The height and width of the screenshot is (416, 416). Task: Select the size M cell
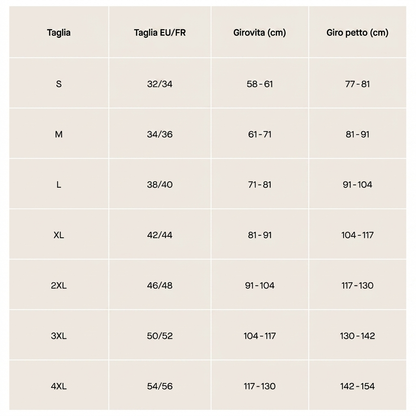coord(59,134)
